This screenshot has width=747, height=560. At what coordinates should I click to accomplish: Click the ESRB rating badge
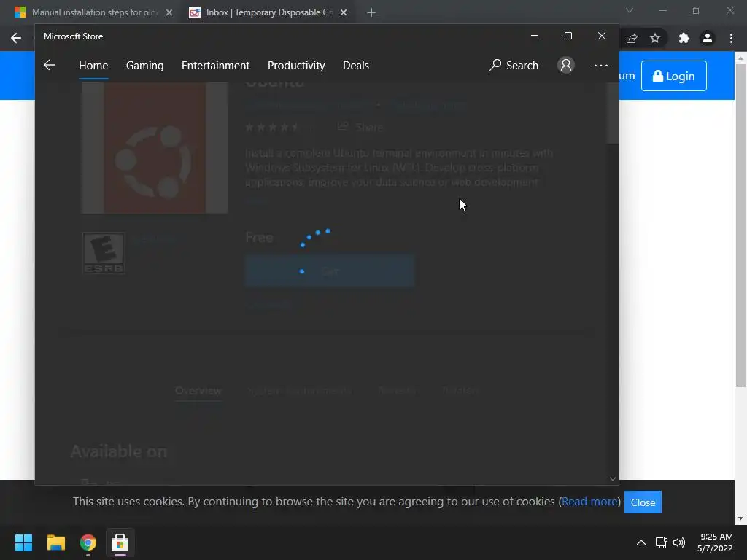click(x=104, y=253)
